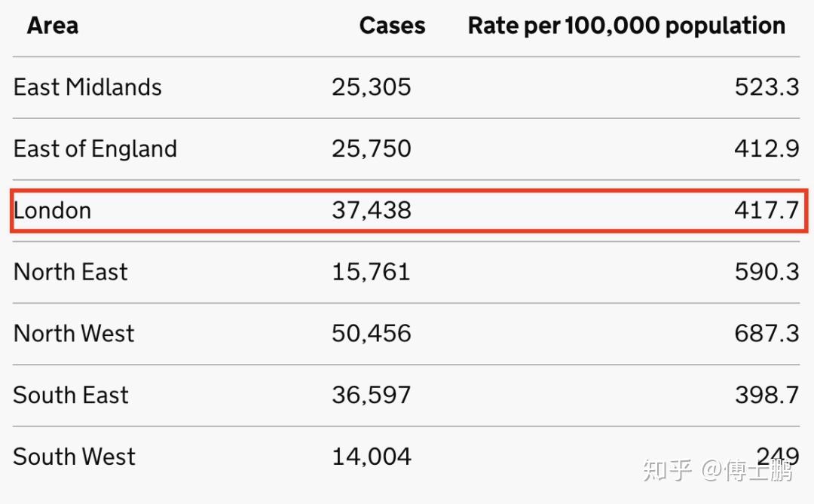Click the East of England area cell
The width and height of the screenshot is (814, 504).
95,149
